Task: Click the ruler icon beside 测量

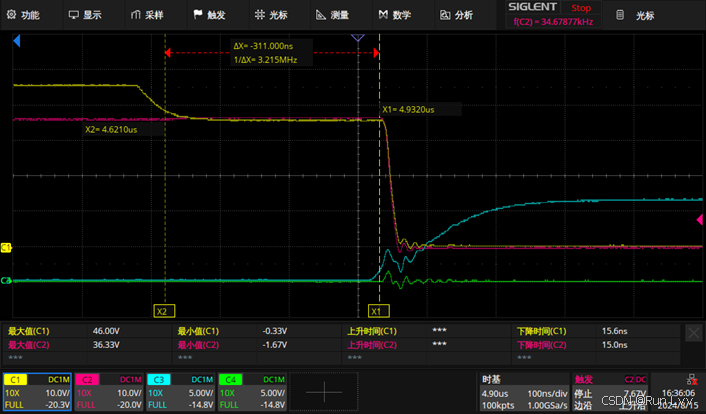Action: tap(321, 15)
